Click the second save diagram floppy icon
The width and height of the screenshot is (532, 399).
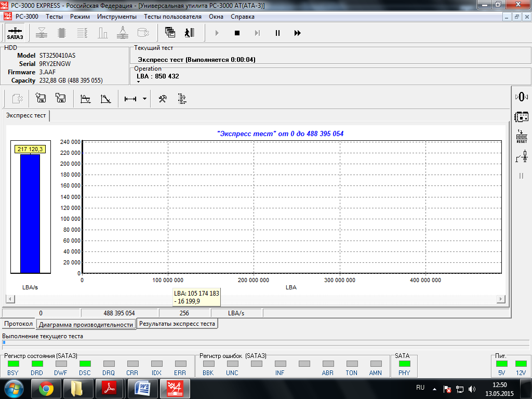click(60, 98)
